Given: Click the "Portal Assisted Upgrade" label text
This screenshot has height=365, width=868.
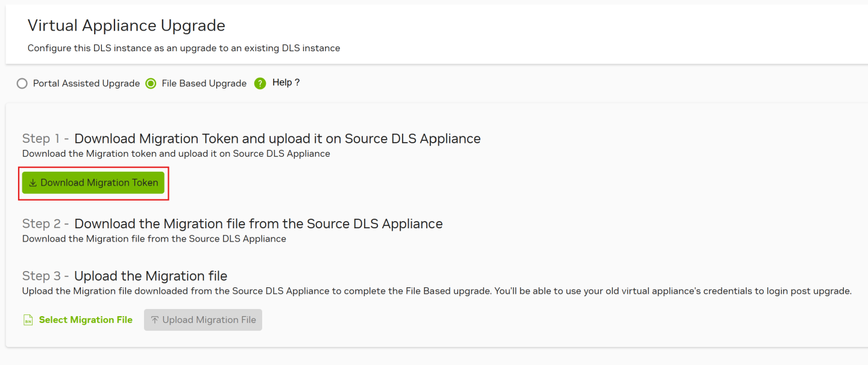Looking at the screenshot, I should point(86,84).
